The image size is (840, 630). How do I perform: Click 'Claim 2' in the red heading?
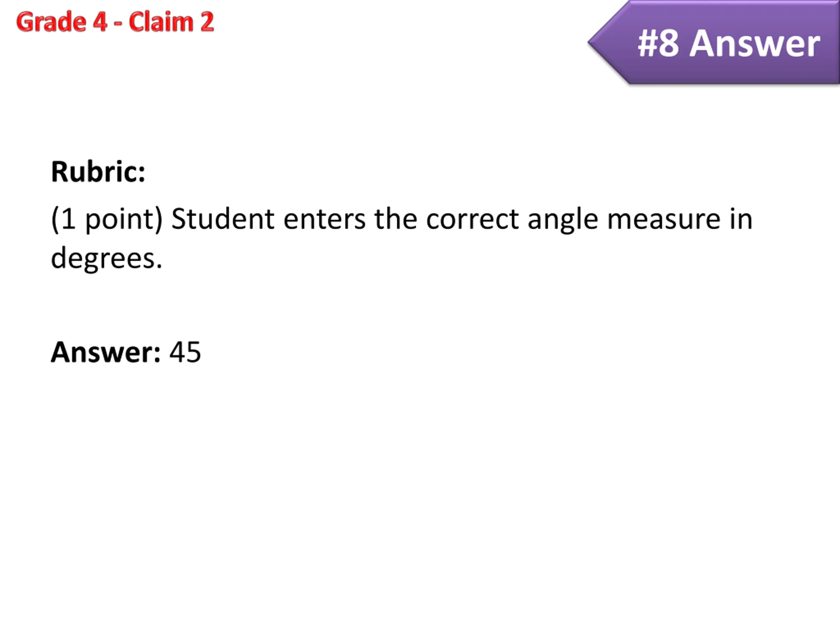(171, 22)
